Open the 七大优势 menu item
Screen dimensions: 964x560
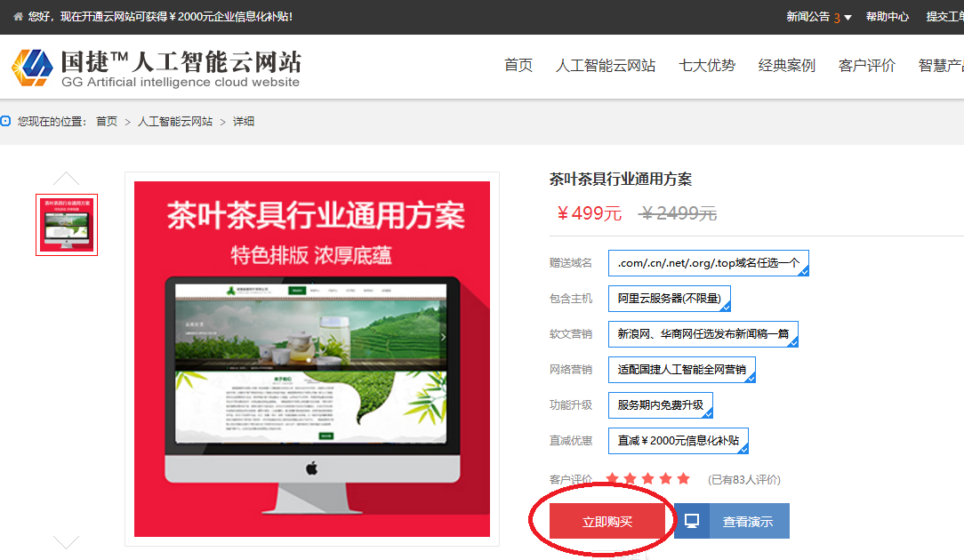coord(707,66)
